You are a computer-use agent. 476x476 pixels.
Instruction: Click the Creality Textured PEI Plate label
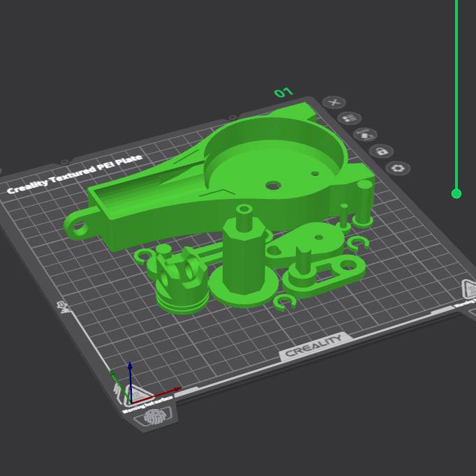pyautogui.click(x=74, y=174)
